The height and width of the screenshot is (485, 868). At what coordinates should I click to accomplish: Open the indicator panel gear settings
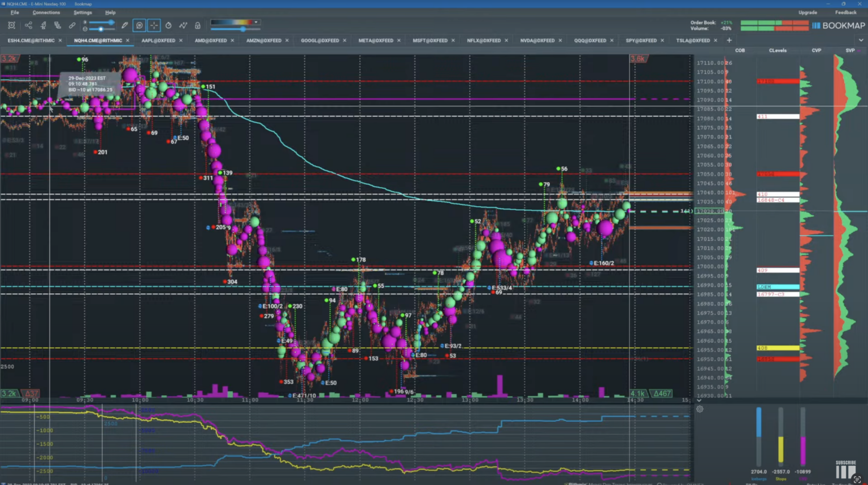coord(700,409)
